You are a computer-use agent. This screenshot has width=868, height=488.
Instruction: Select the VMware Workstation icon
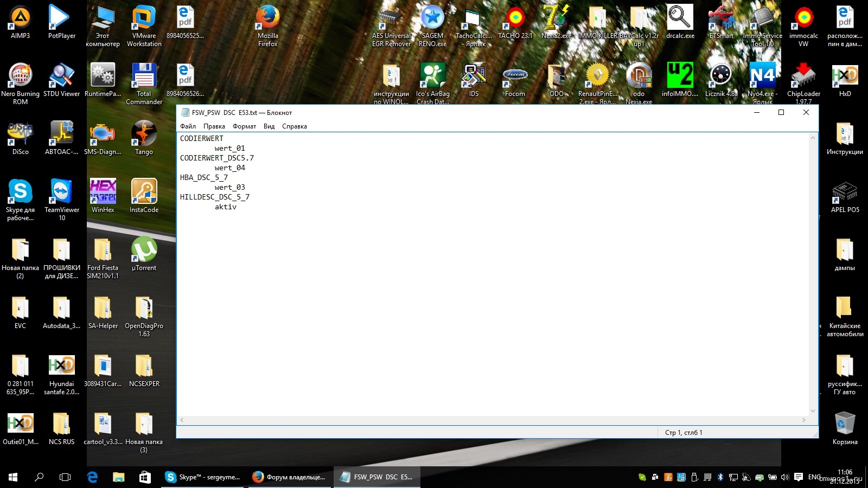coord(144,19)
